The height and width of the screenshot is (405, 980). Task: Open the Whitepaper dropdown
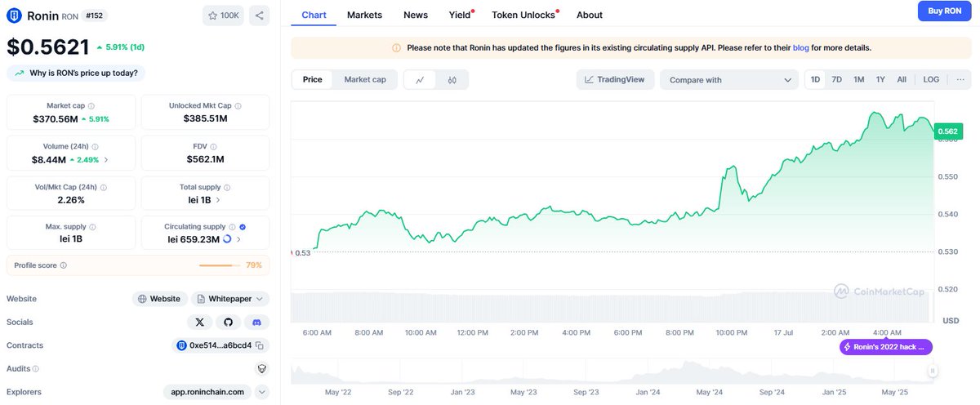(231, 299)
